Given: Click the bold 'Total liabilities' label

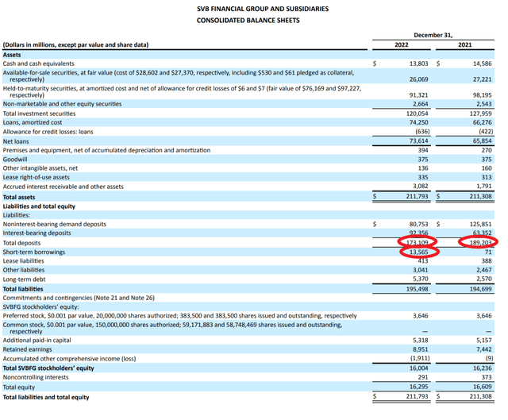Looking at the screenshot, I should [23, 289].
